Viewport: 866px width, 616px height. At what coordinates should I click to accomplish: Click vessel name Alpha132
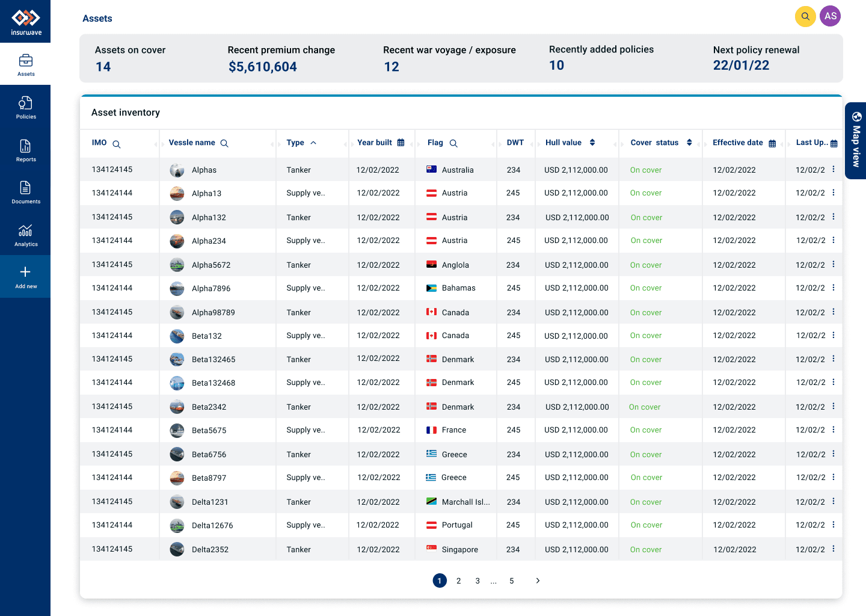point(209,218)
